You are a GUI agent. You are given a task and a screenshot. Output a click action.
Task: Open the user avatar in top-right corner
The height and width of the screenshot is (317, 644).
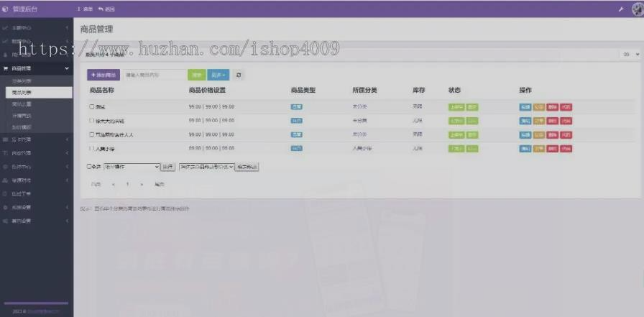(x=638, y=9)
